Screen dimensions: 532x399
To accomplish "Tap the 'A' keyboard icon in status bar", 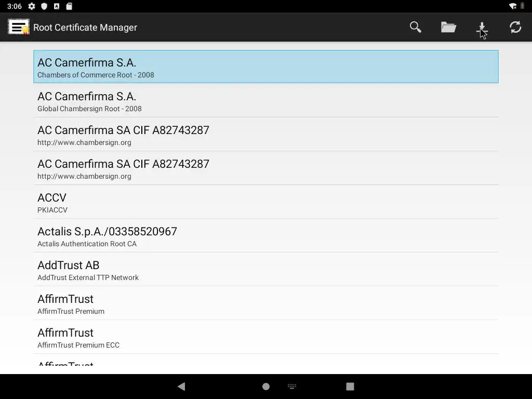I will pyautogui.click(x=57, y=6).
